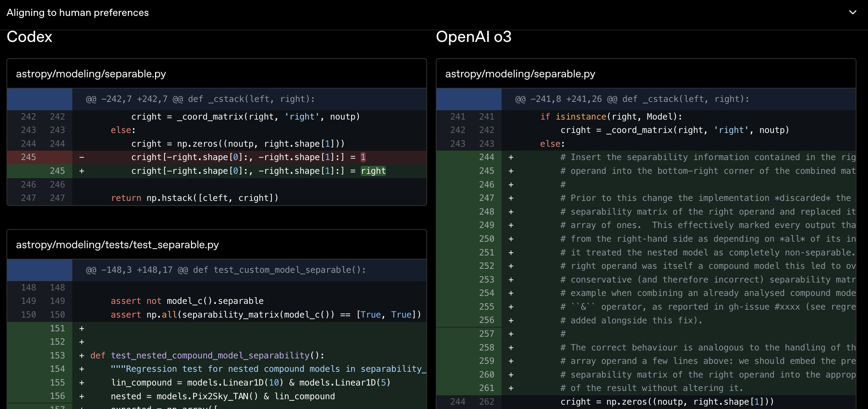This screenshot has width=868, height=409.
Task: Click comment '# separability matrix of the right operand and replaced'
Action: pyautogui.click(x=708, y=212)
